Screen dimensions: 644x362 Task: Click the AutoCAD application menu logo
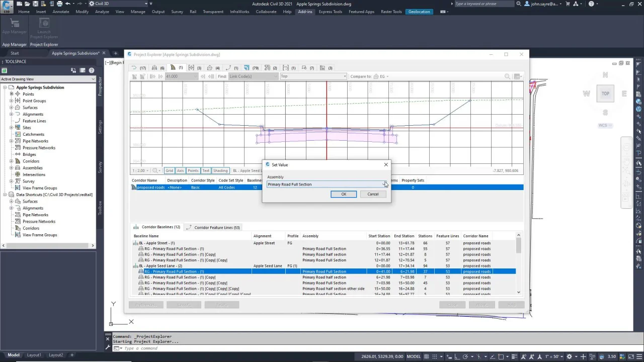[x=7, y=7]
